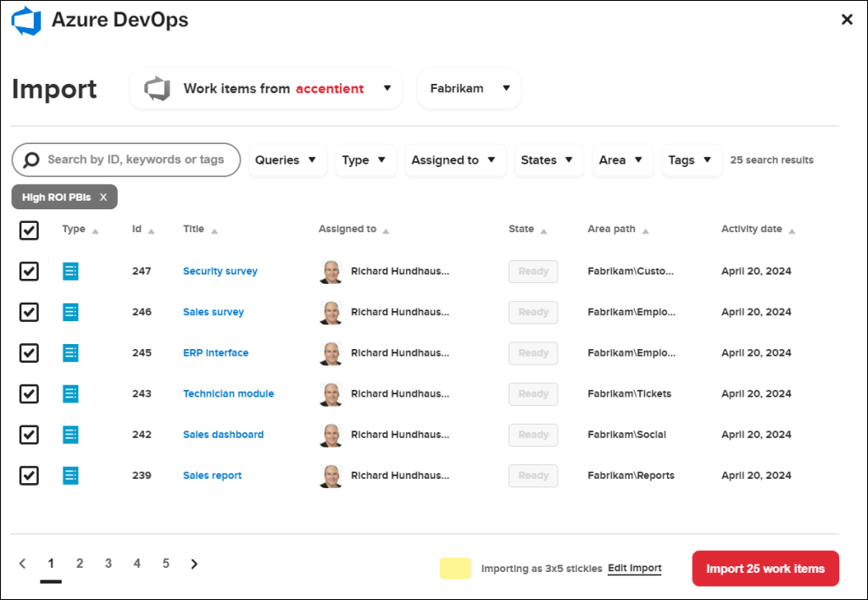
Task: Open the Security survey work item link
Action: [x=220, y=271]
